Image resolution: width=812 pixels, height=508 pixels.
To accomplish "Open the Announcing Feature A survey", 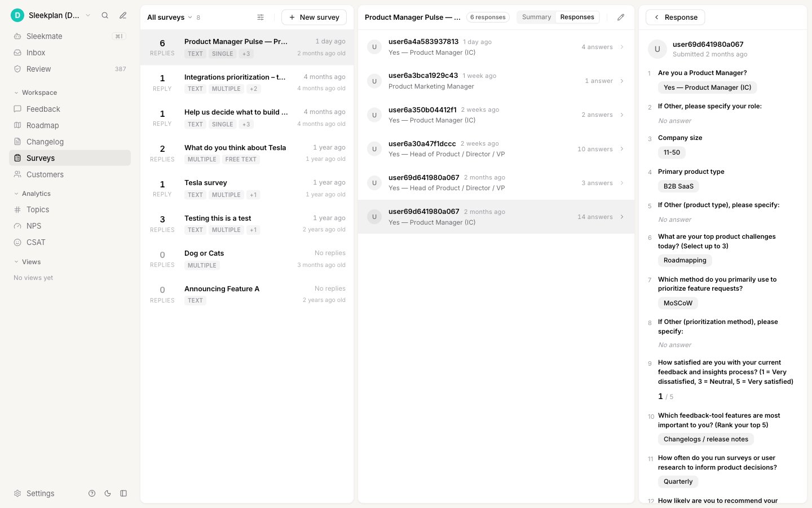I will pyautogui.click(x=247, y=294).
